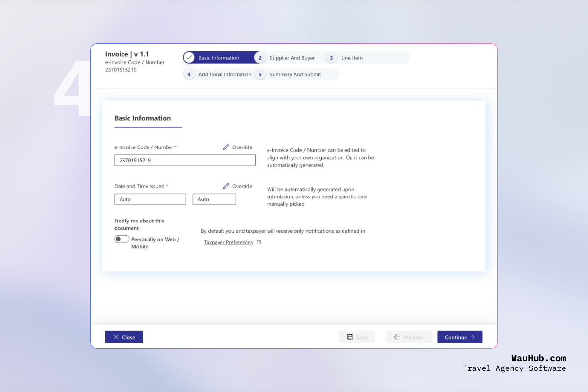Image resolution: width=588 pixels, height=392 pixels.
Task: Open the Taxpayer Preferences link
Action: click(228, 242)
